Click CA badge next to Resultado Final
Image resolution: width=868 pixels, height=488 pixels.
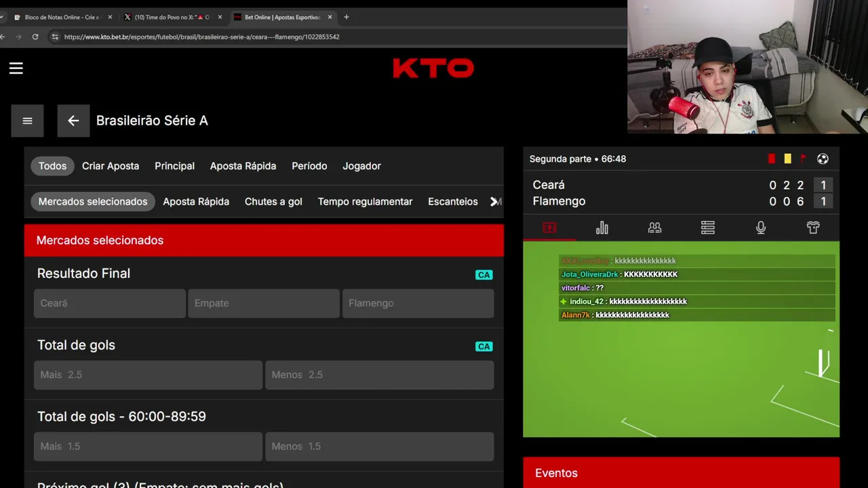pos(484,274)
